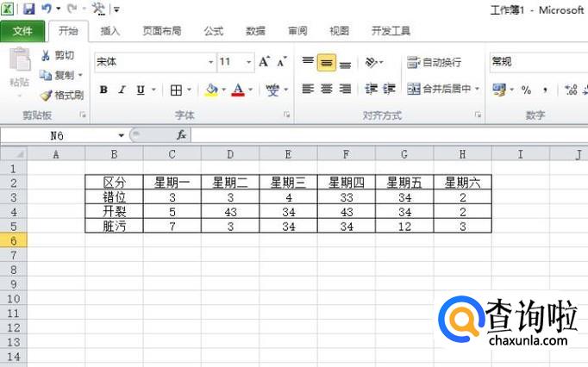Select cell containing 脏污
Image resolution: width=588 pixels, height=367 pixels.
pyautogui.click(x=115, y=226)
